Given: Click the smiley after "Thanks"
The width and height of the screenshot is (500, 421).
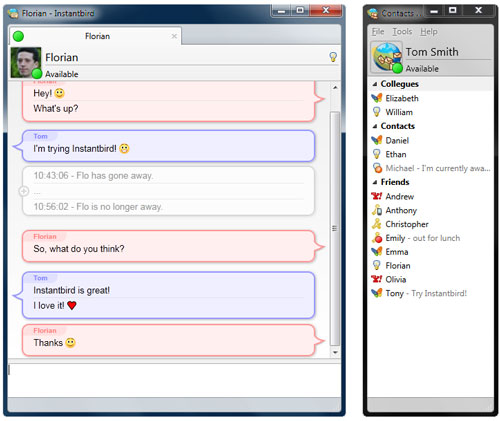Looking at the screenshot, I should pos(70,342).
